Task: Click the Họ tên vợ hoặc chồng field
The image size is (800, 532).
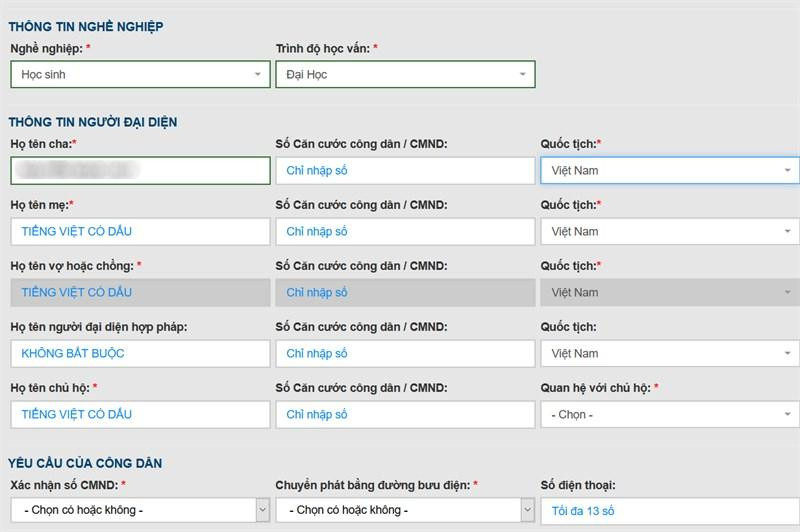Action: click(x=140, y=292)
